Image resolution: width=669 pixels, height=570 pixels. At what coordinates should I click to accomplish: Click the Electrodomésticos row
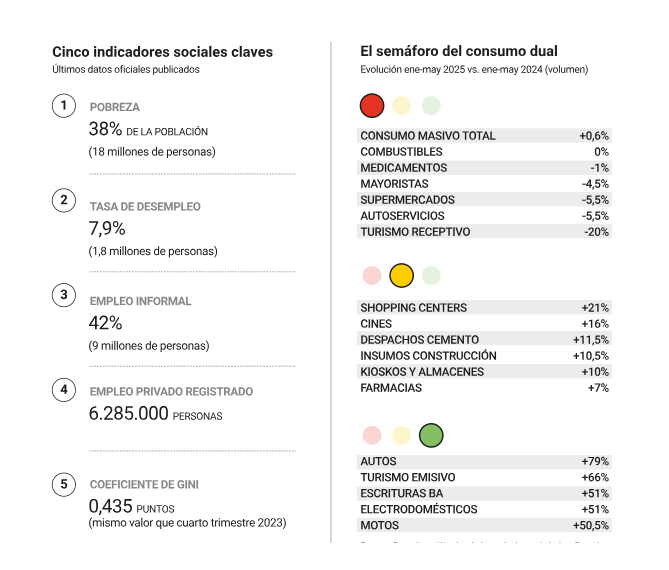click(484, 510)
